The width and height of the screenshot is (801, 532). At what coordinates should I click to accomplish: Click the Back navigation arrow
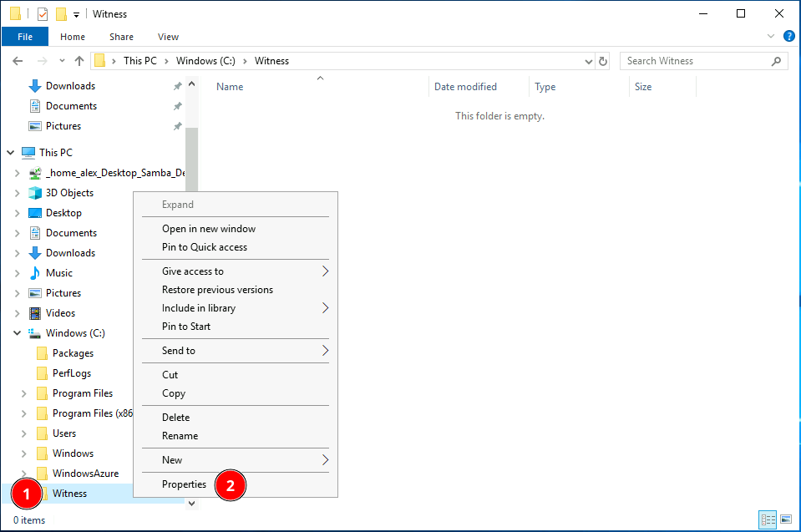[x=18, y=61]
